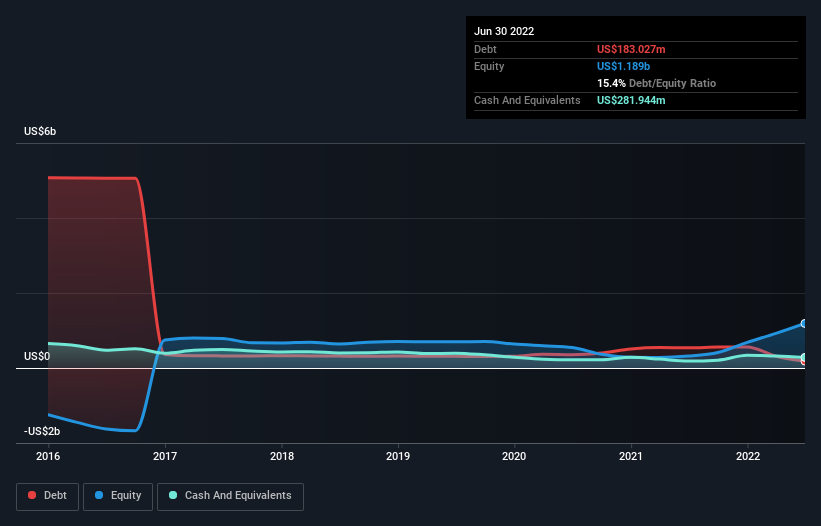Click the blue Equity legend dot

pyautogui.click(x=99, y=495)
